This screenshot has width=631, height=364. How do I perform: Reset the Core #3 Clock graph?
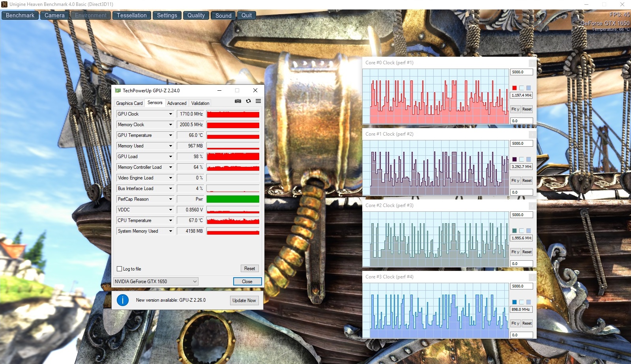(x=527, y=323)
